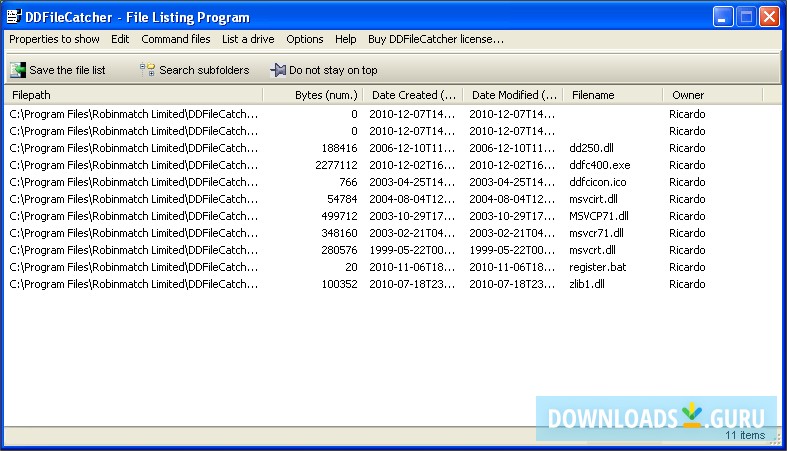Select the msvcr71.dll filename cell

tap(596, 233)
